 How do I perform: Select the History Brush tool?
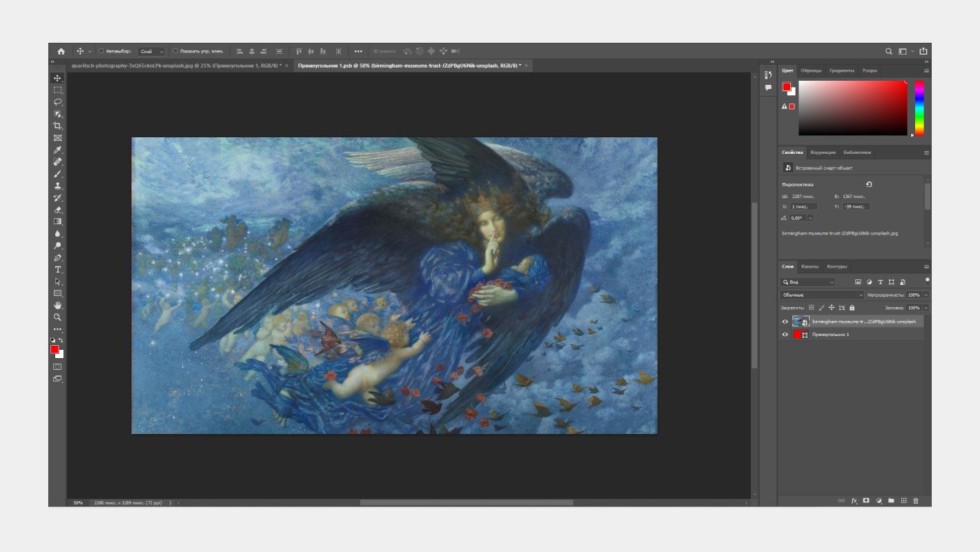(58, 198)
